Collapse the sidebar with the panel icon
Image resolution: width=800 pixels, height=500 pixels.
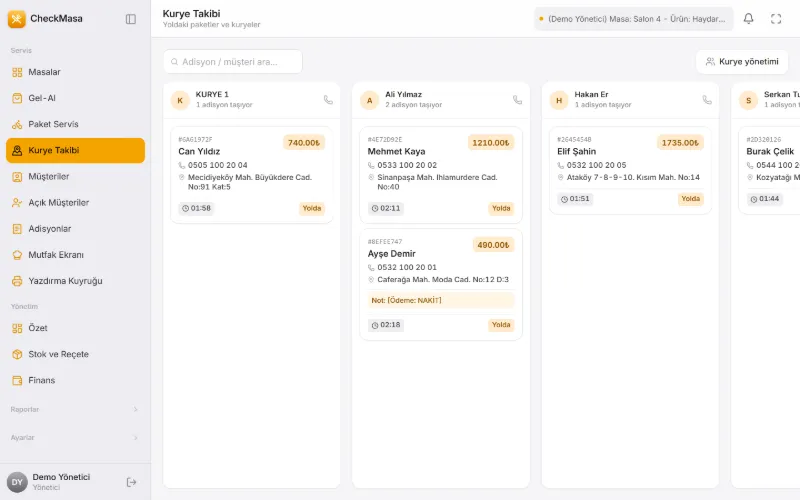point(131,19)
